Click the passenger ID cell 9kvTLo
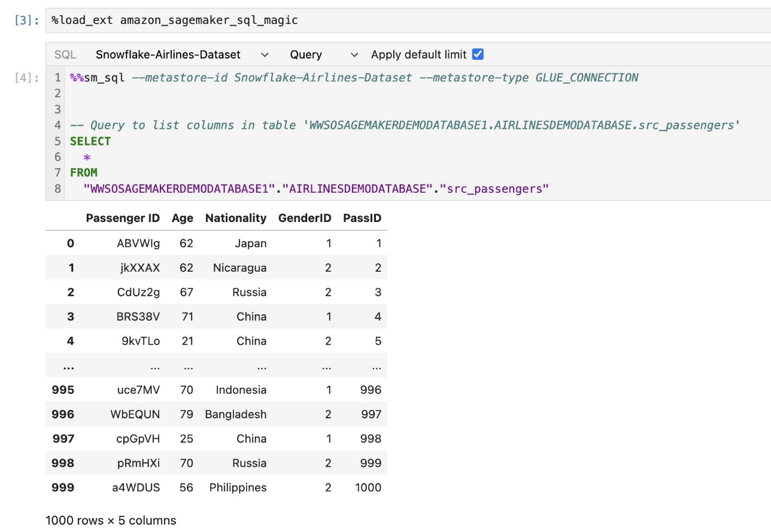This screenshot has width=771, height=532. [141, 341]
